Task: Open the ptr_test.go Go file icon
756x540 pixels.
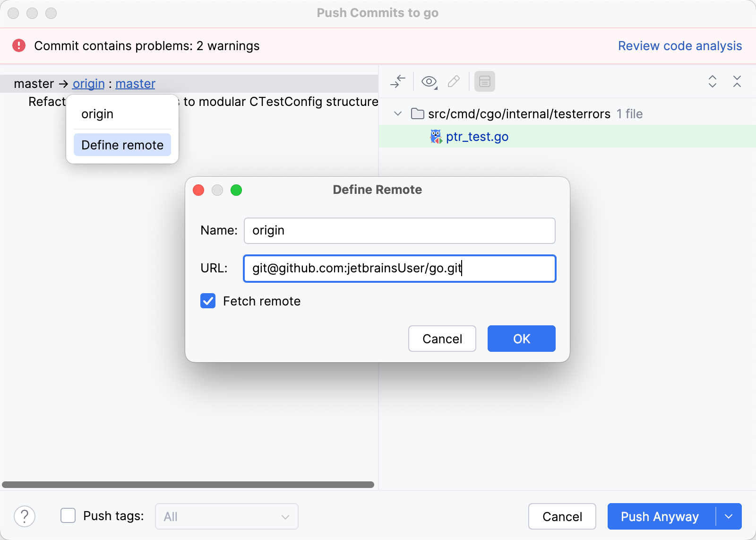Action: (436, 136)
